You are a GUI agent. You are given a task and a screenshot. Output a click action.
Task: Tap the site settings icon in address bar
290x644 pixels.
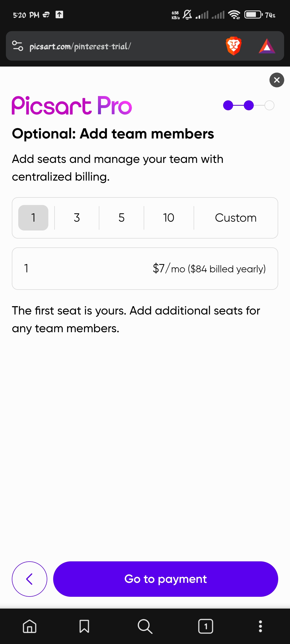(18, 46)
